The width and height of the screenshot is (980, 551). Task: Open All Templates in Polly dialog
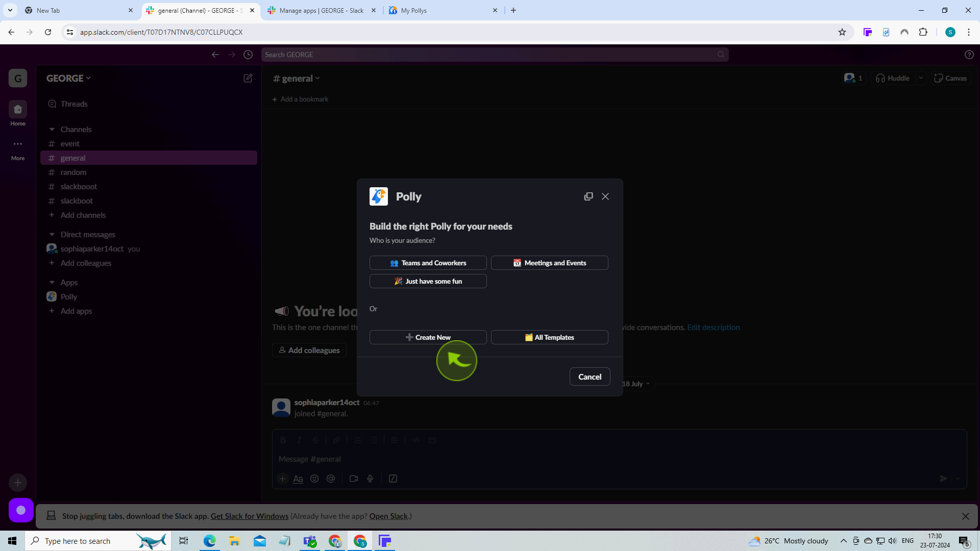tap(549, 337)
